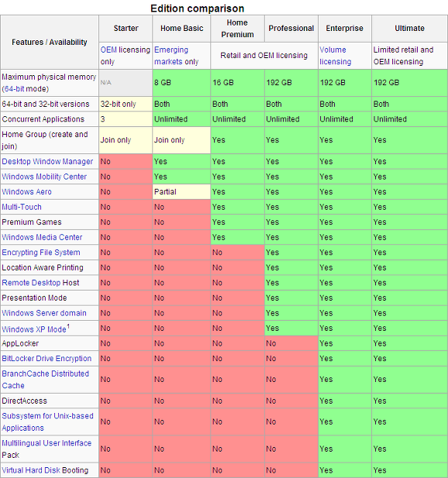Image resolution: width=448 pixels, height=478 pixels.
Task: Open the Windows XP Mode link
Action: click(34, 329)
